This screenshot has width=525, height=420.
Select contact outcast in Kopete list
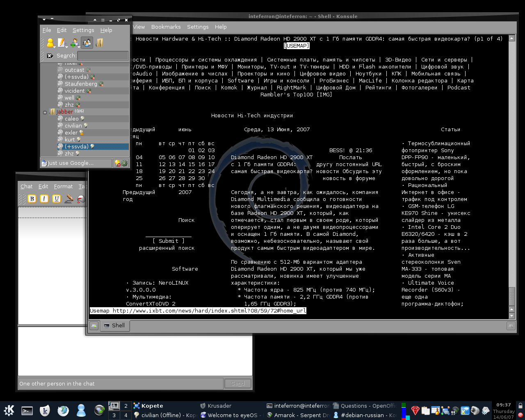click(x=93, y=70)
